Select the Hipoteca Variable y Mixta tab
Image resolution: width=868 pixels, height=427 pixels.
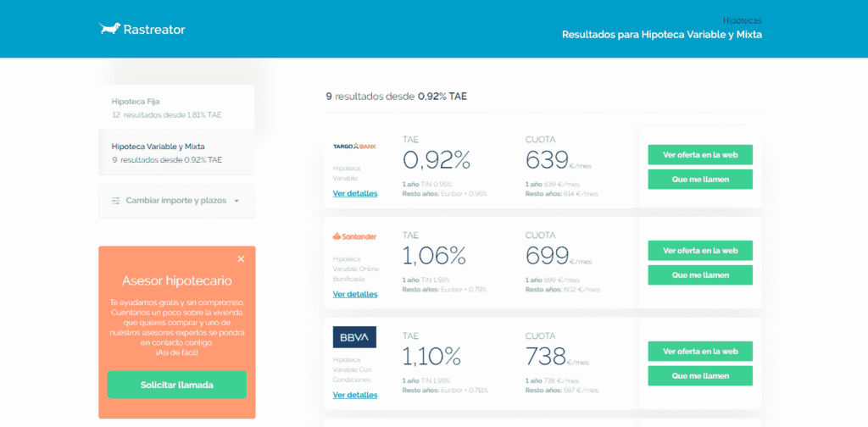tap(176, 152)
